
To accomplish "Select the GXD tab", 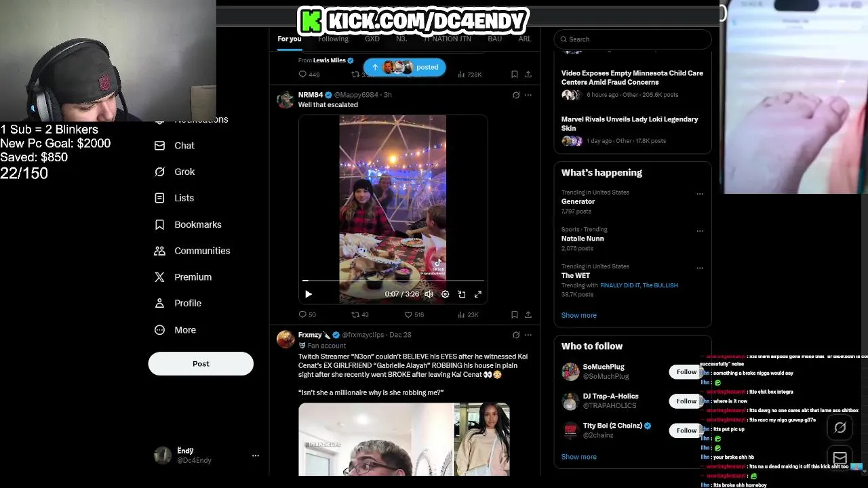I will tap(372, 39).
